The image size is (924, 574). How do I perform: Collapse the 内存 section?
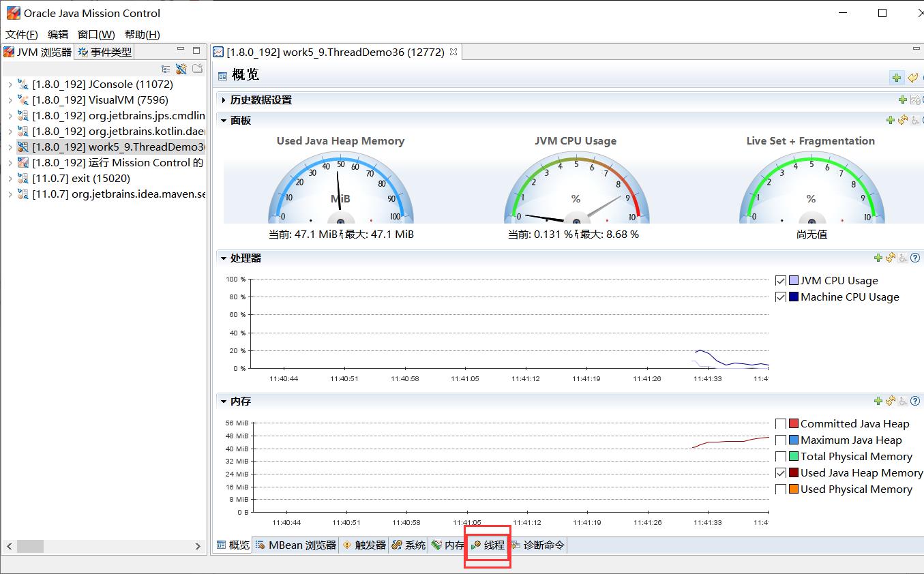pyautogui.click(x=223, y=402)
